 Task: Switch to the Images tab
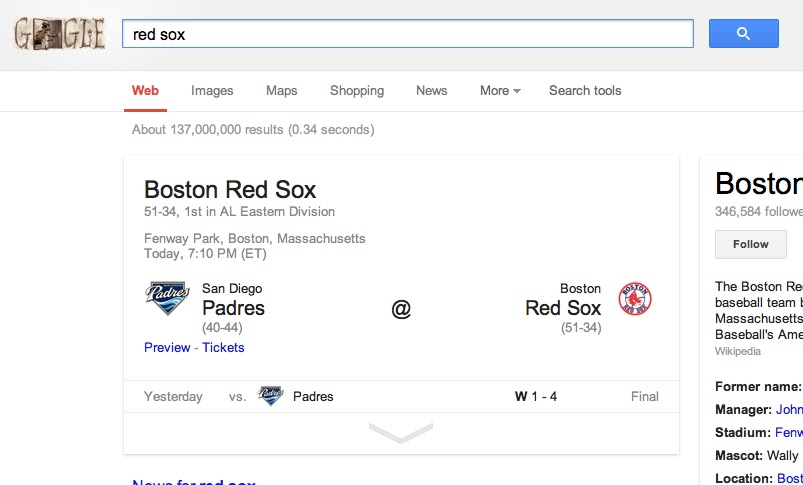tap(212, 91)
